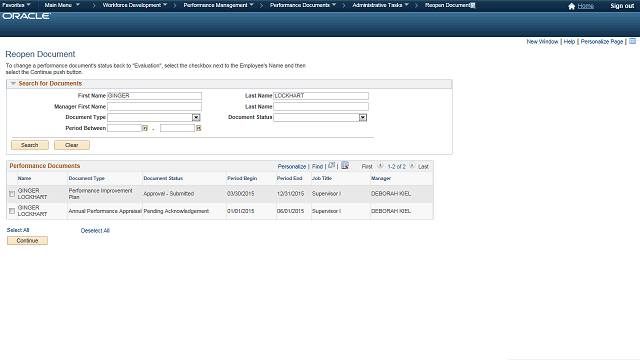Expand the Administrative Tasks breadcrumb menu
Viewport: 640px width, 360px height.
tap(380, 5)
